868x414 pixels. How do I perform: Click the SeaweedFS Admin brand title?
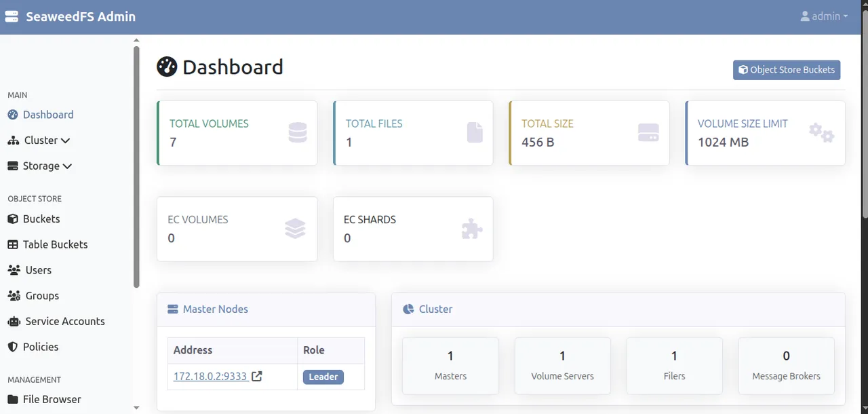point(81,17)
